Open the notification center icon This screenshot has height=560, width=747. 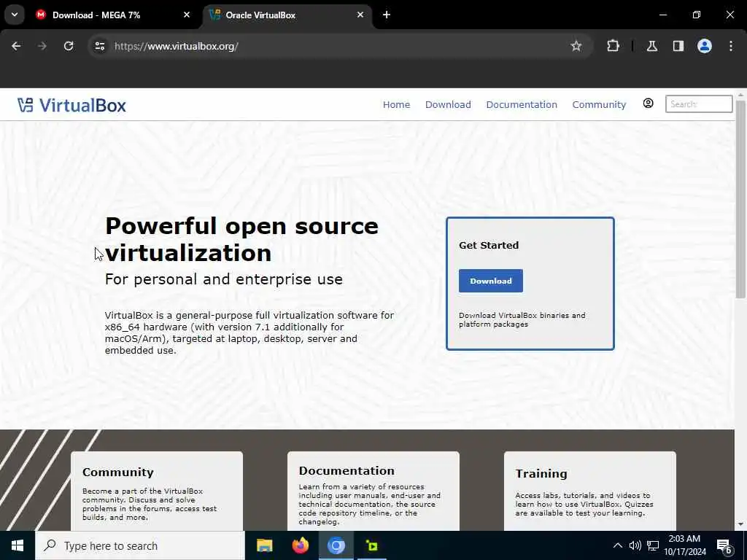724,546
